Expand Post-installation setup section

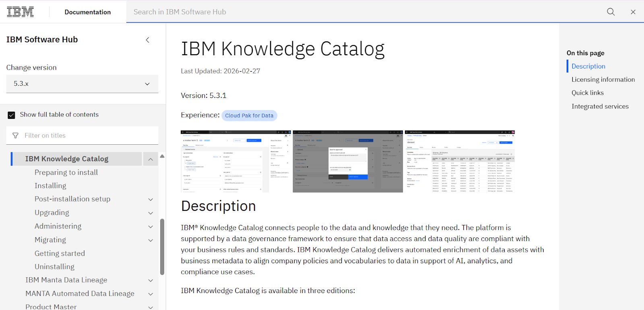pyautogui.click(x=151, y=199)
